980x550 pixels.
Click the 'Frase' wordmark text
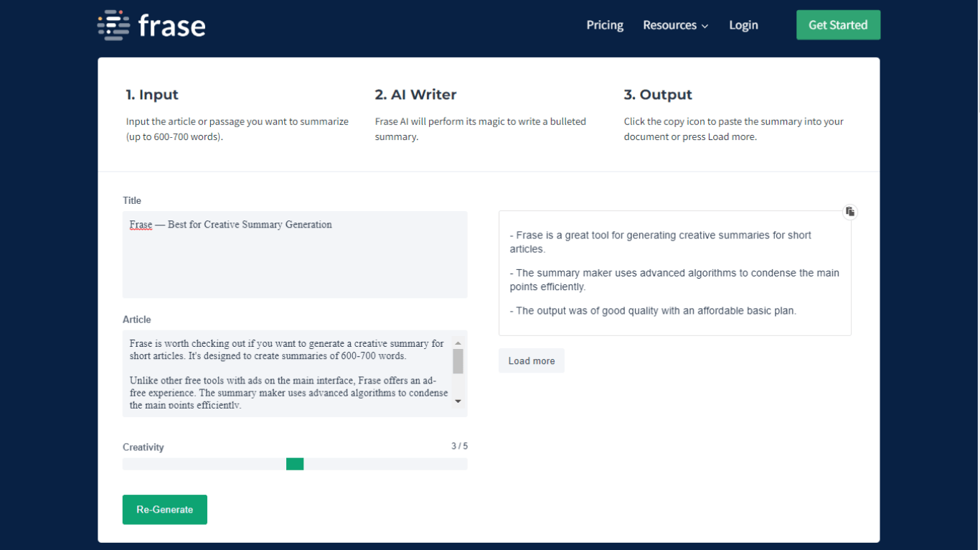coord(172,26)
